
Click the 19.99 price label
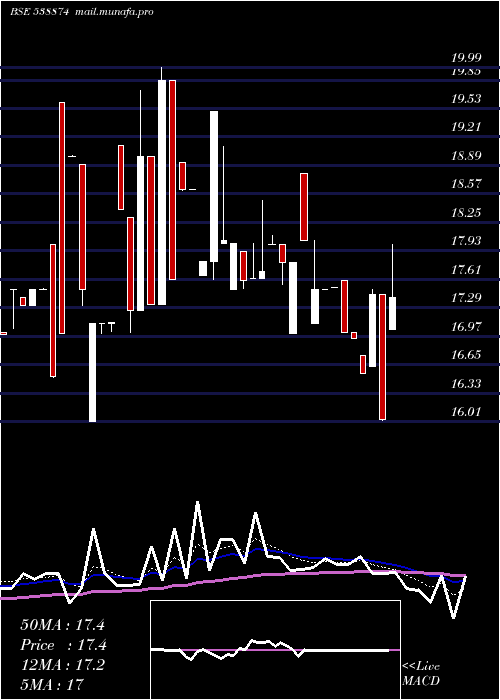(x=466, y=58)
